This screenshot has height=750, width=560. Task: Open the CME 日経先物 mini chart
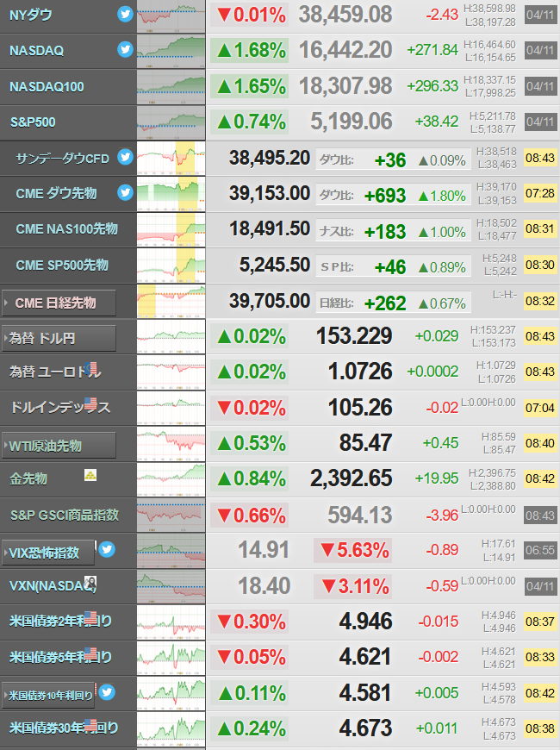point(171,302)
